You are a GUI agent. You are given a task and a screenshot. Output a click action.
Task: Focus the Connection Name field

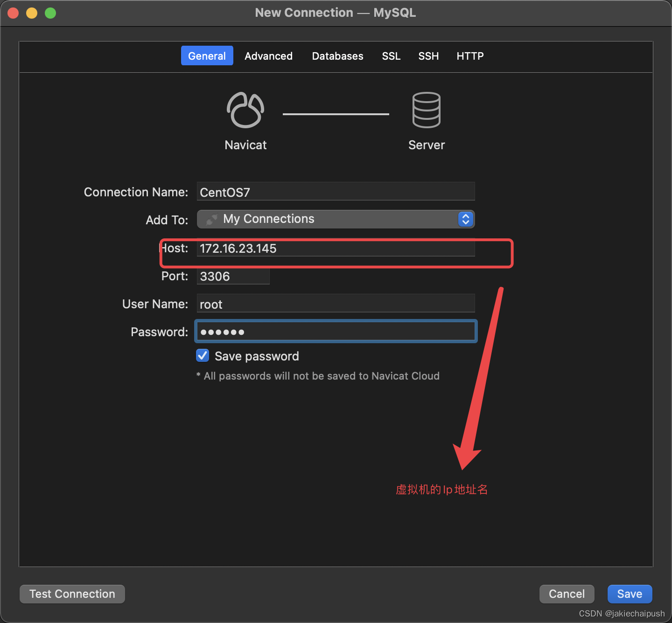pos(336,192)
